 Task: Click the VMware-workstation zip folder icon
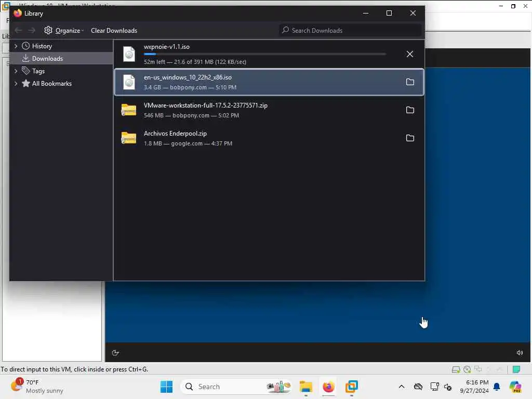point(129,110)
